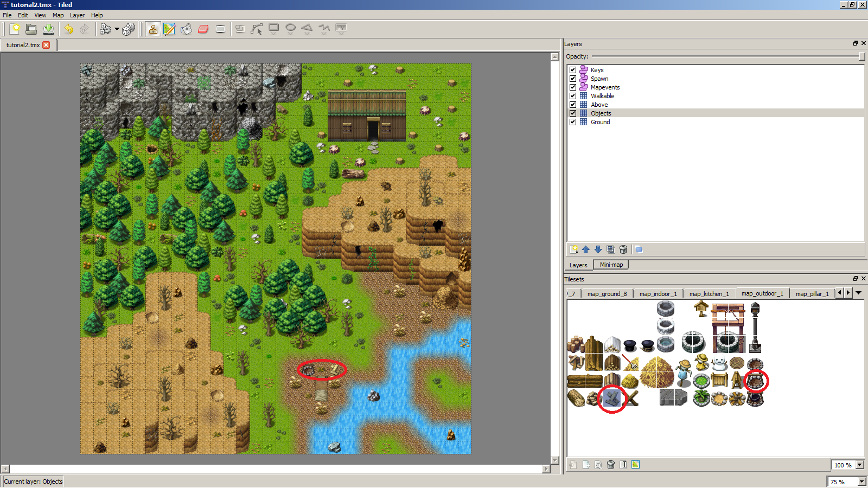Switch to the Layers tab

pyautogui.click(x=578, y=265)
